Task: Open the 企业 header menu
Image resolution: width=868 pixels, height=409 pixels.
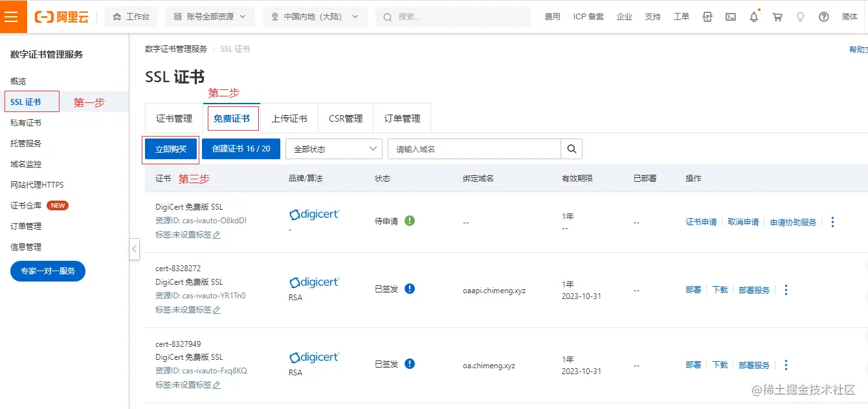Action: 625,17
